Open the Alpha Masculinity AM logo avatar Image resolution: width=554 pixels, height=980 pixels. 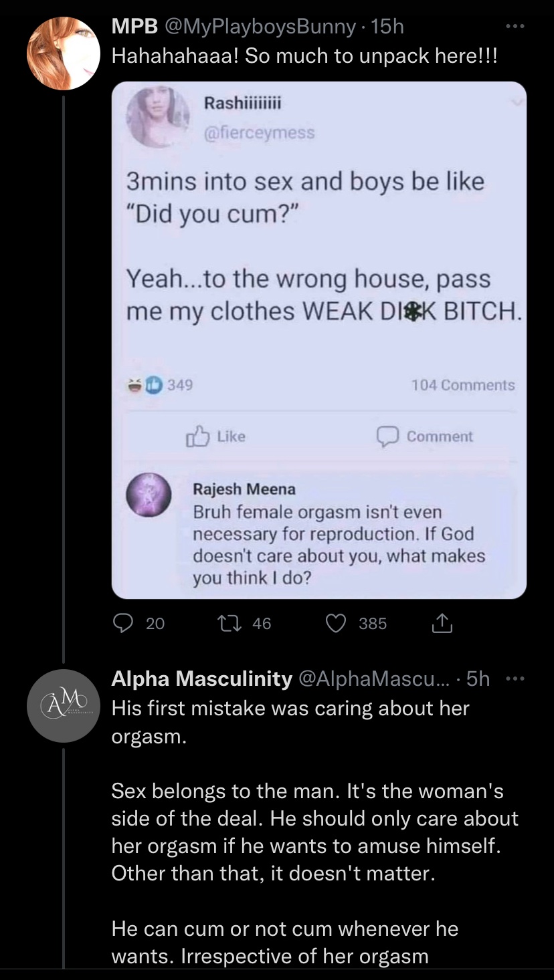(x=63, y=706)
